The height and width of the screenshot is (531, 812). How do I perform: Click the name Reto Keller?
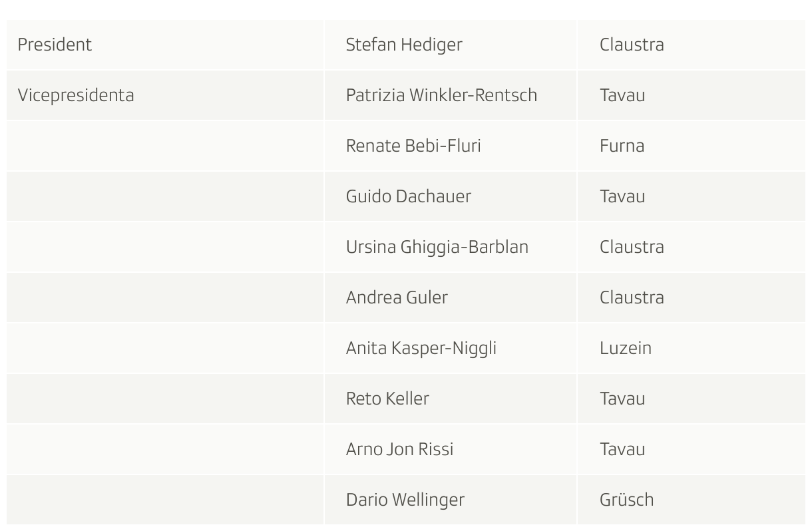(x=387, y=399)
